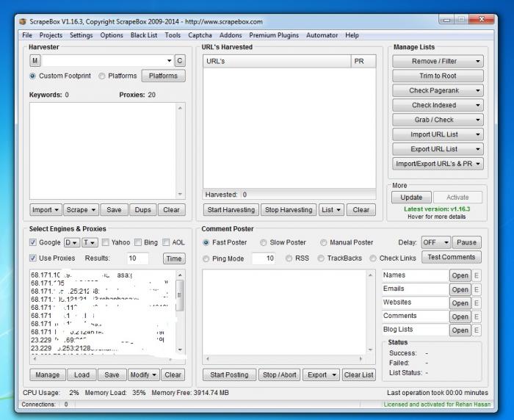
Task: Enable the Bing engine checkbox
Action: pyautogui.click(x=138, y=242)
